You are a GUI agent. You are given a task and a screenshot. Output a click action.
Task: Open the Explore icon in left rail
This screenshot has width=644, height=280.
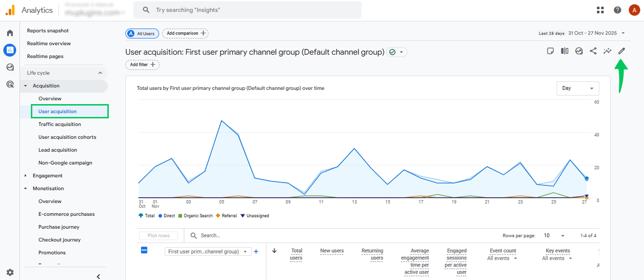[10, 67]
